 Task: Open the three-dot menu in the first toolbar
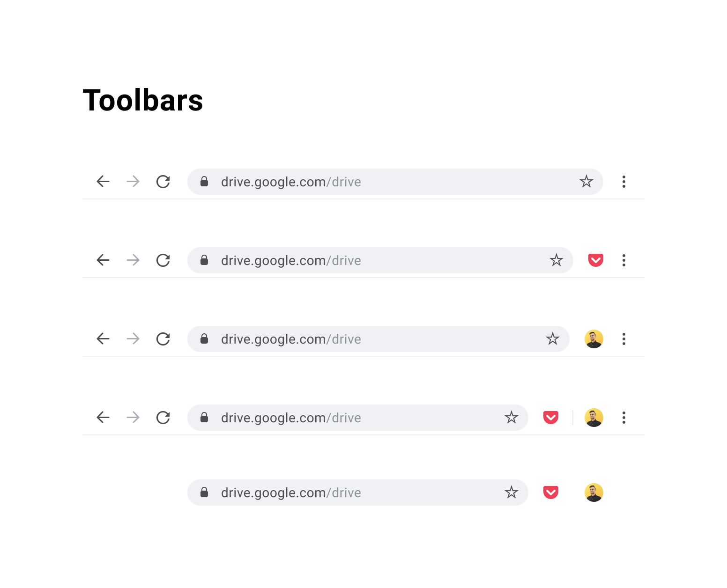point(624,182)
